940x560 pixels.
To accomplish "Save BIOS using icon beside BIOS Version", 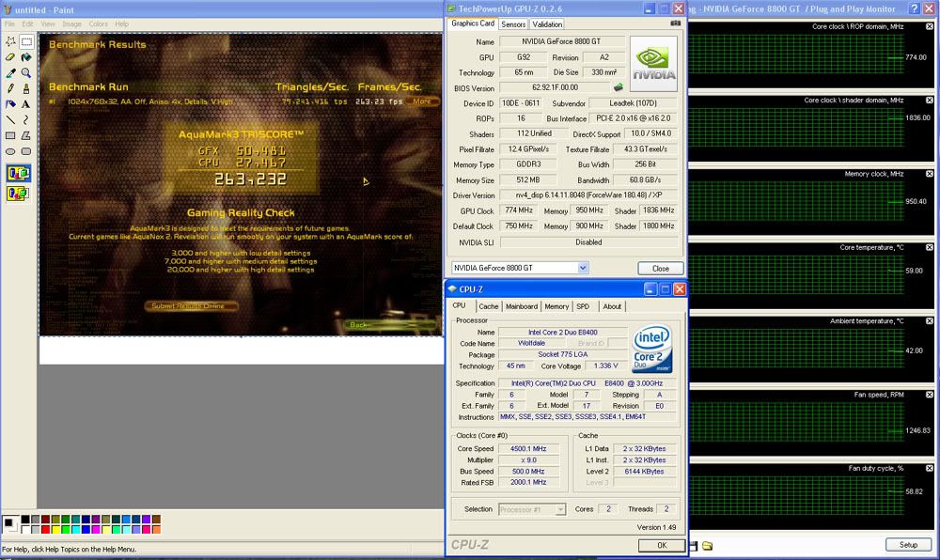I will 619,87.
